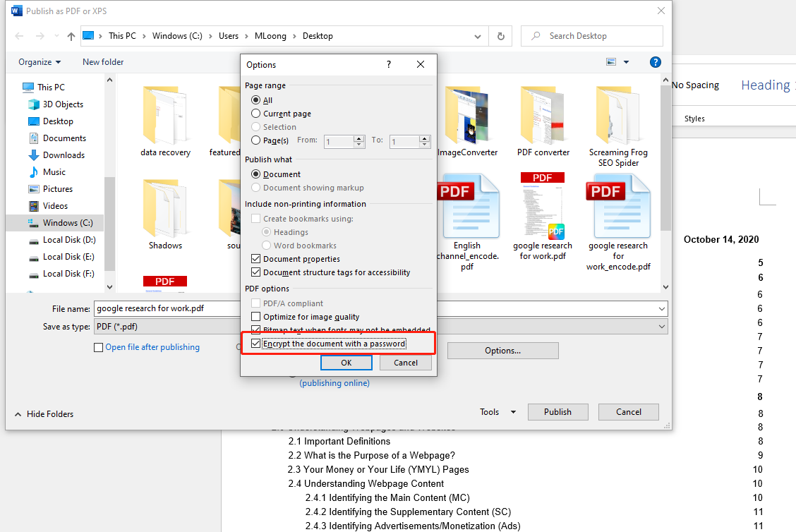Open the Shadows folder
This screenshot has width=796, height=532.
click(166, 214)
